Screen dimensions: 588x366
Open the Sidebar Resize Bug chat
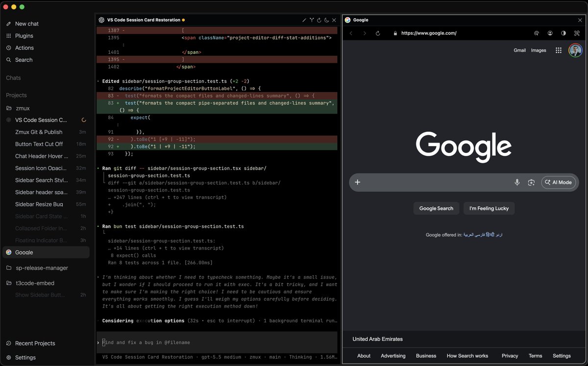(46, 204)
